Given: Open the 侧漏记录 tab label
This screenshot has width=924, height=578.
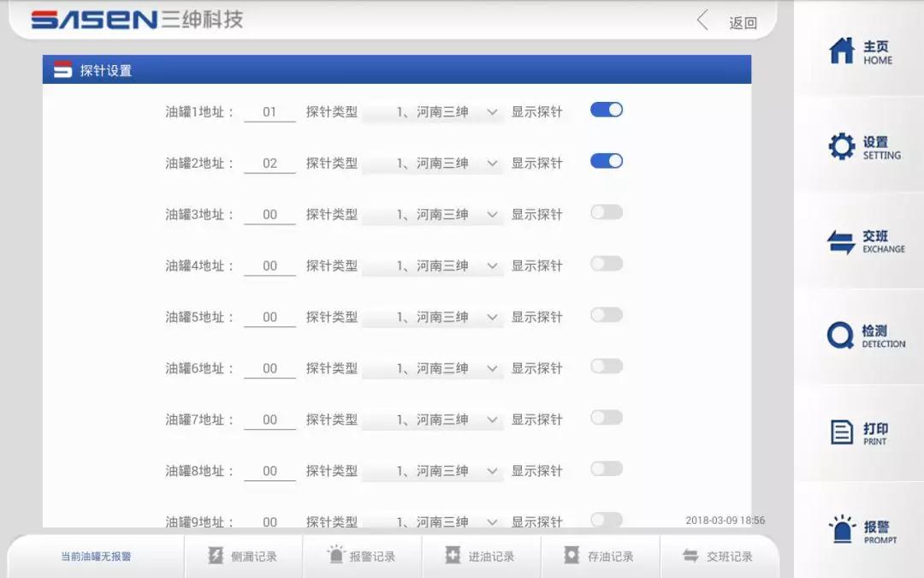Looking at the screenshot, I should pos(254,557).
